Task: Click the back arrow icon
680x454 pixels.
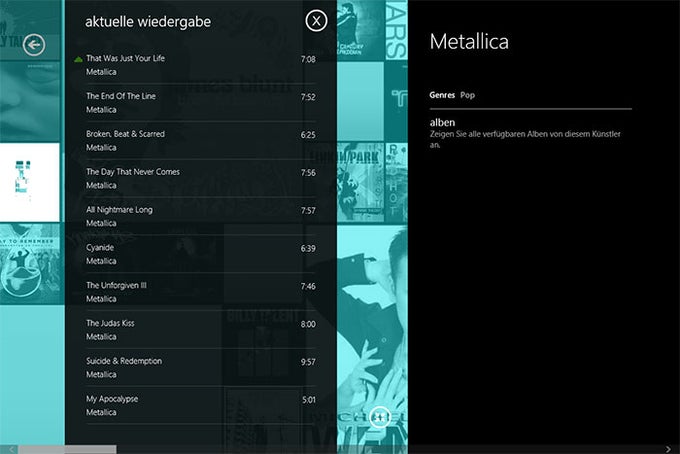Action: point(34,45)
